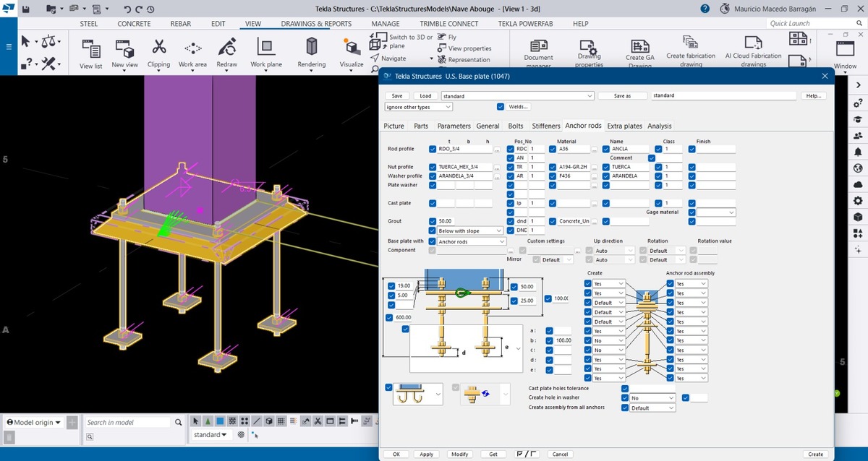The image size is (868, 461).
Task: Click the Work area icon
Action: coord(192,48)
